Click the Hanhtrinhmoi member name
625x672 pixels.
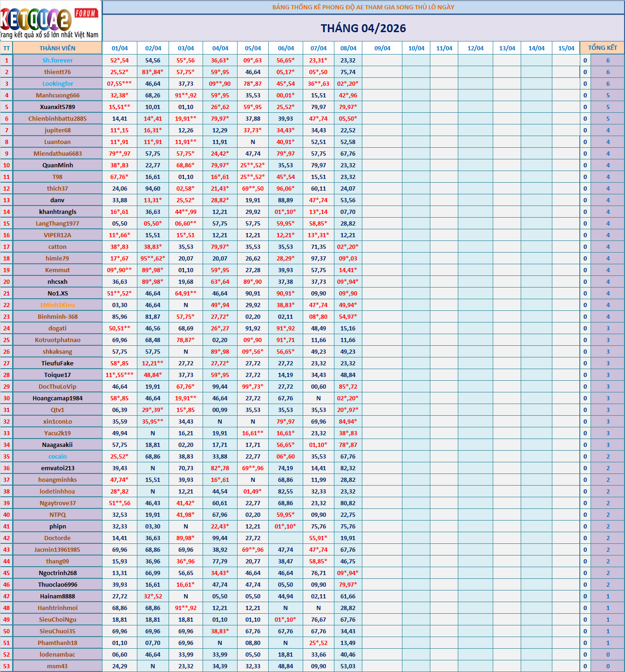[58, 608]
